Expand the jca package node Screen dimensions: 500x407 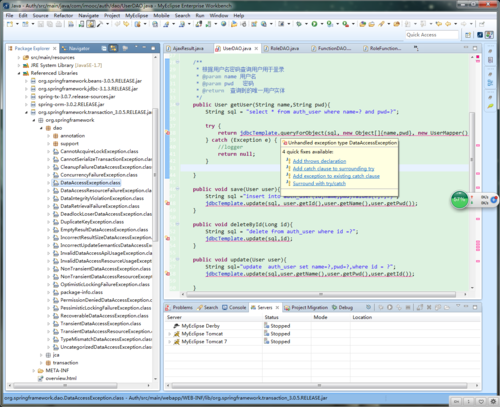pyautogui.click(x=41, y=355)
